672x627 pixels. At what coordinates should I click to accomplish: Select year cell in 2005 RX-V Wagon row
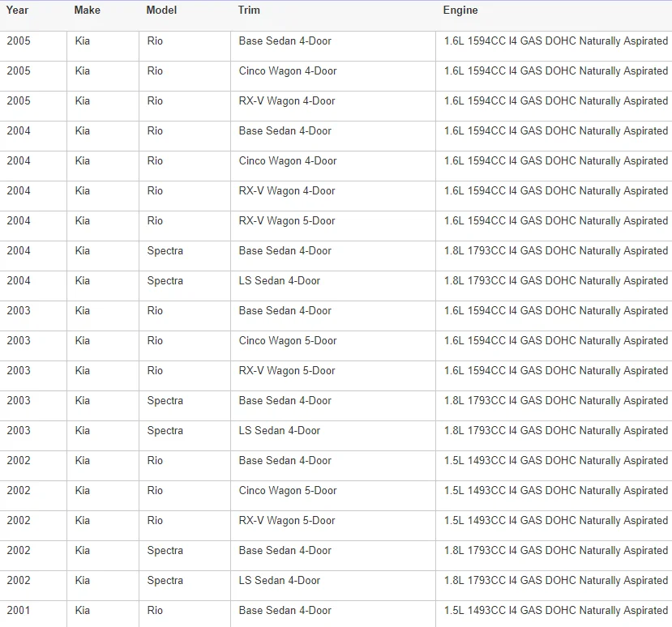click(x=33, y=106)
